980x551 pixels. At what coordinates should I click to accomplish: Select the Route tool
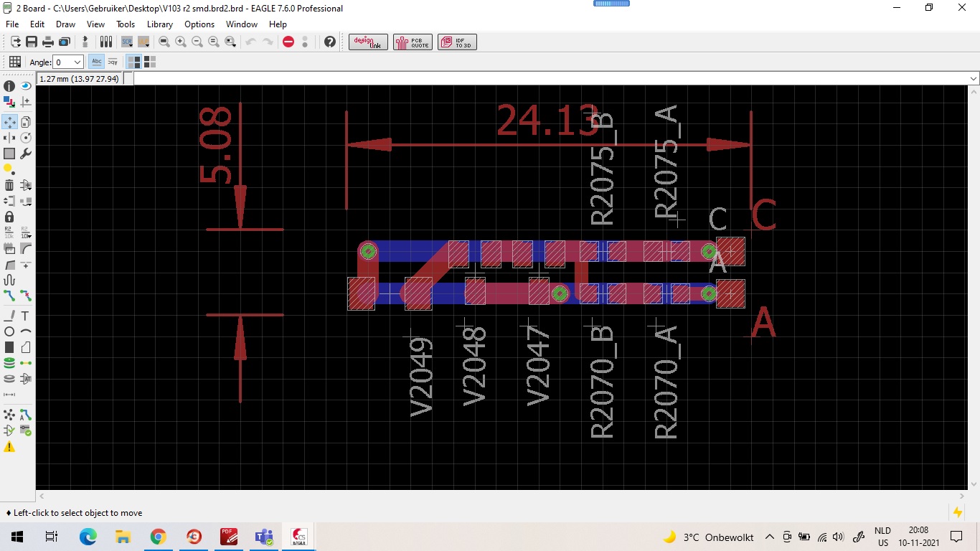9,296
